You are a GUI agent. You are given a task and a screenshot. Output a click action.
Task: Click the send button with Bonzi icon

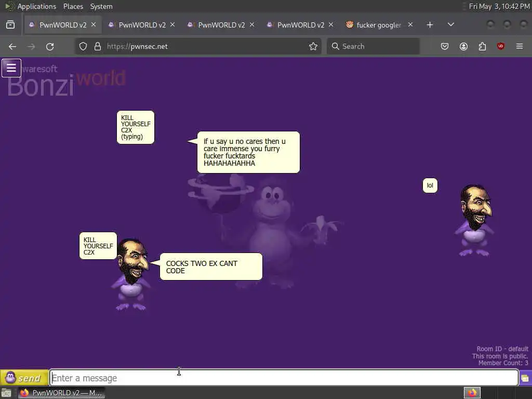tap(24, 378)
